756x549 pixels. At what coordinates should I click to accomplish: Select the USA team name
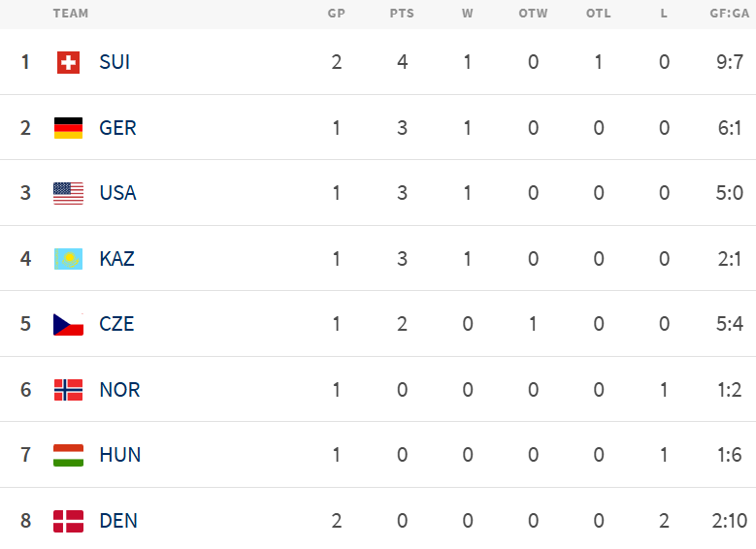pyautogui.click(x=117, y=193)
